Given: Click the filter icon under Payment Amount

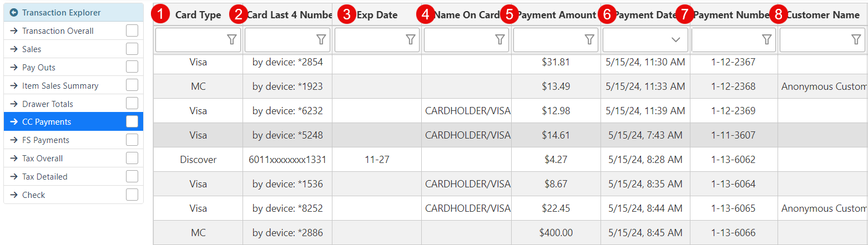Looking at the screenshot, I should (x=589, y=39).
